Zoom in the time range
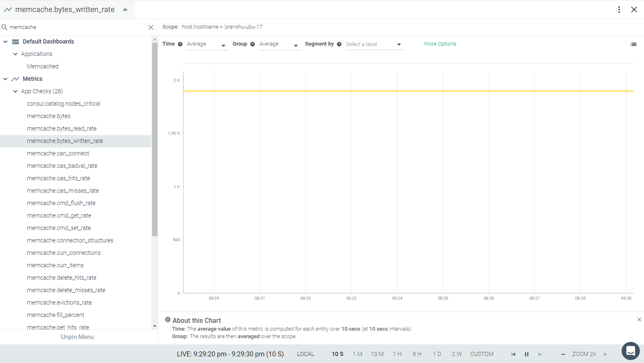This screenshot has width=644, height=363. (x=605, y=354)
